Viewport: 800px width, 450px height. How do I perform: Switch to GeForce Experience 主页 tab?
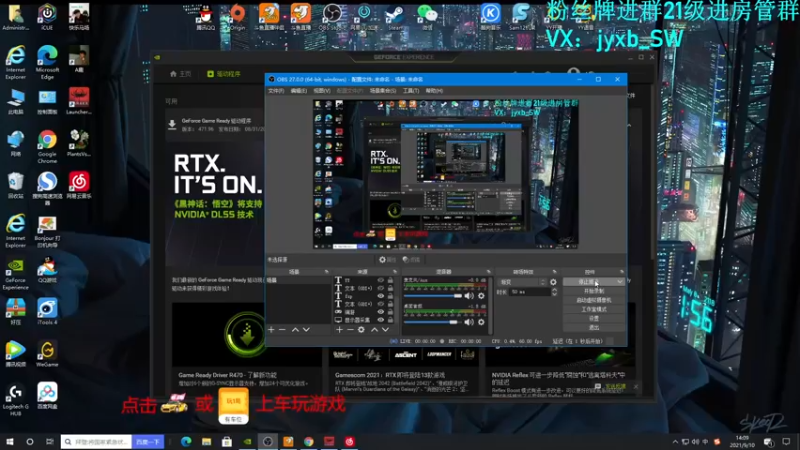coord(181,74)
